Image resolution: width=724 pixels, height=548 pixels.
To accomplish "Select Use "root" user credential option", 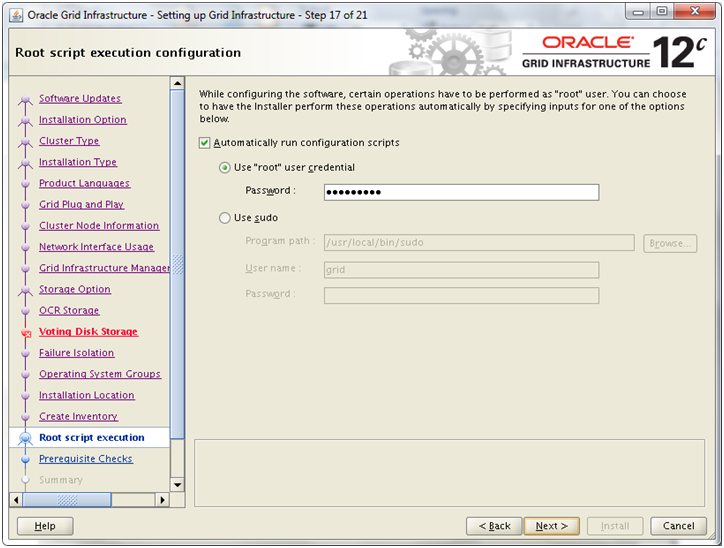I will pyautogui.click(x=224, y=168).
